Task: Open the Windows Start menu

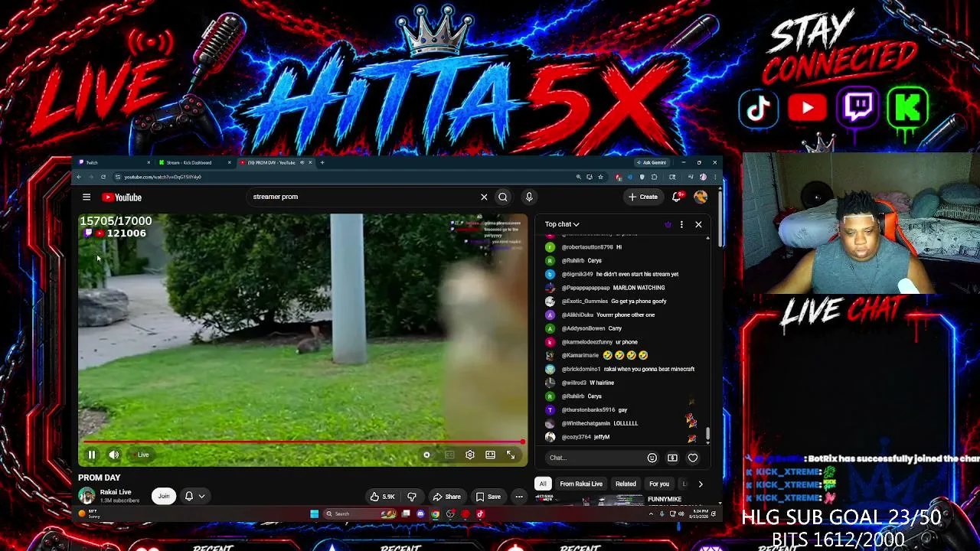Action: [x=314, y=514]
